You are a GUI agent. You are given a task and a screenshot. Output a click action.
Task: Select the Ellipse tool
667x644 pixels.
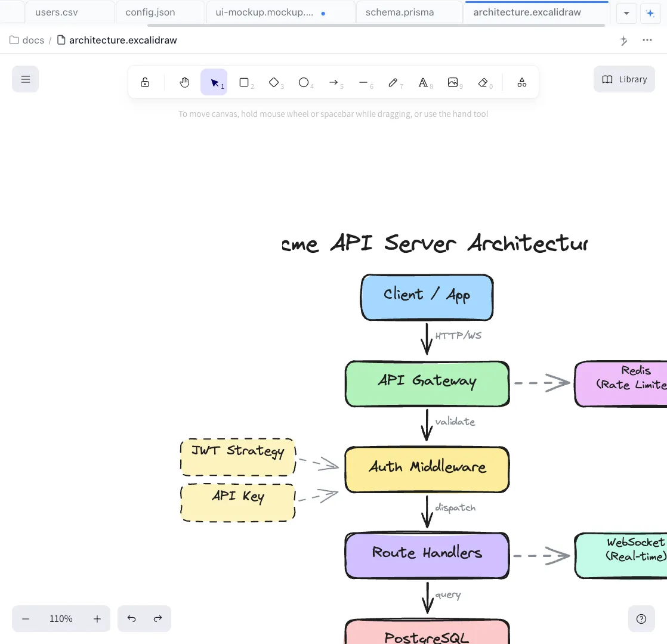click(x=304, y=82)
